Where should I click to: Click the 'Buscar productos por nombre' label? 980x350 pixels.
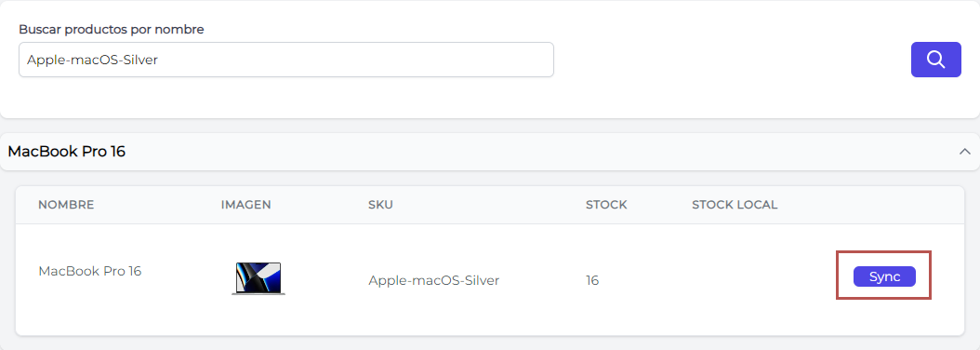[x=112, y=30]
